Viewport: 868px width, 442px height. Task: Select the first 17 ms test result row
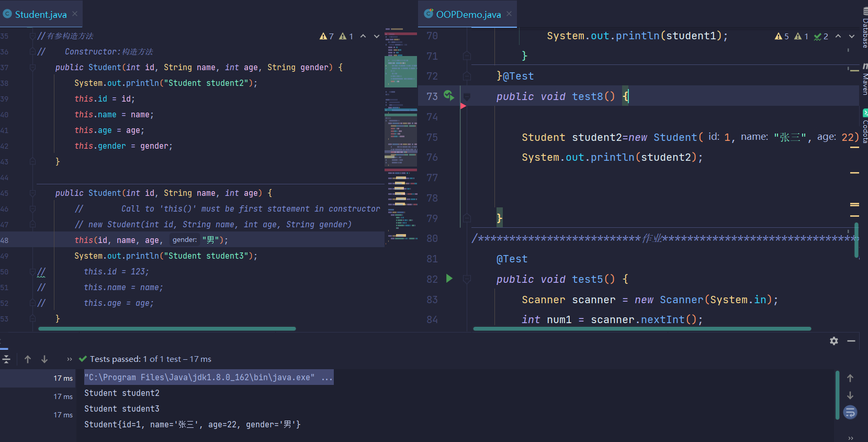tap(37, 378)
